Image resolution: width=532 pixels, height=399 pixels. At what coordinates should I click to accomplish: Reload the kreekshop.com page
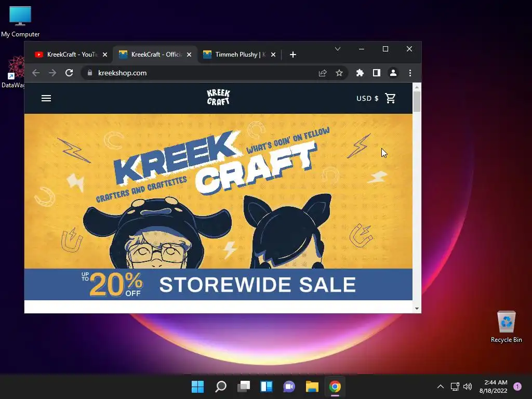(x=69, y=73)
